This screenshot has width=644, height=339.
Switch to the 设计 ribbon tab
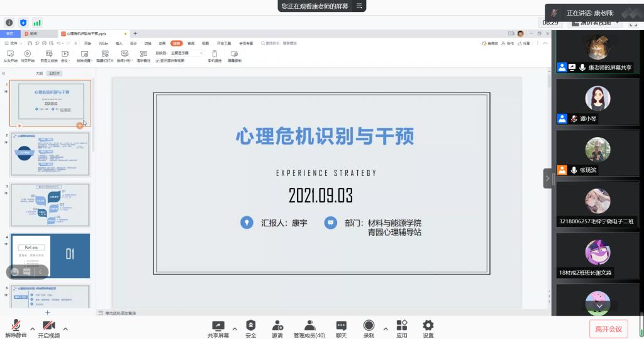(x=133, y=43)
